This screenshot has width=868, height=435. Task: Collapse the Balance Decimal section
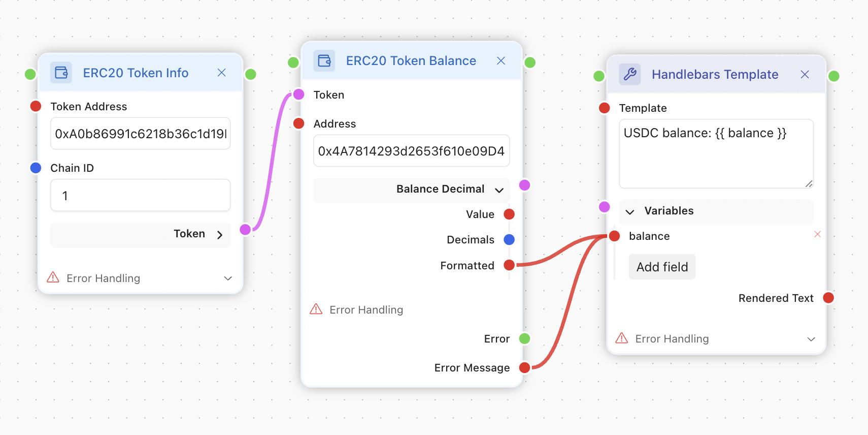point(499,190)
